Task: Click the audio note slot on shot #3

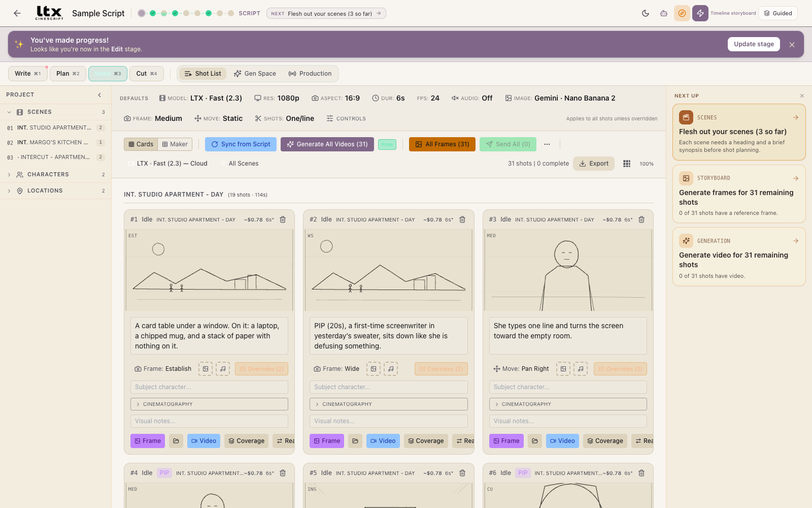Action: pyautogui.click(x=581, y=369)
